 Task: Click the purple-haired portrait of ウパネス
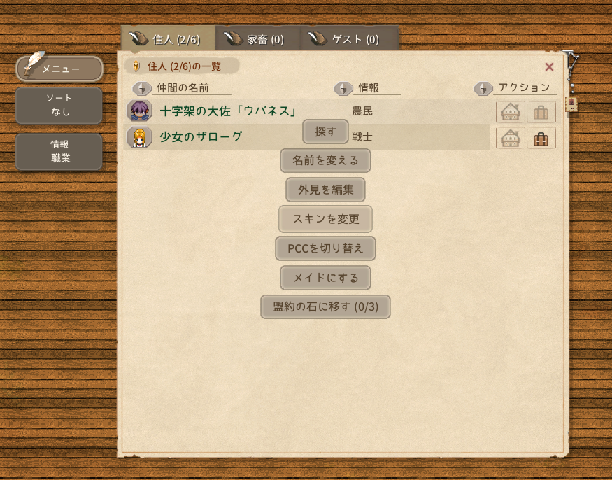click(139, 111)
